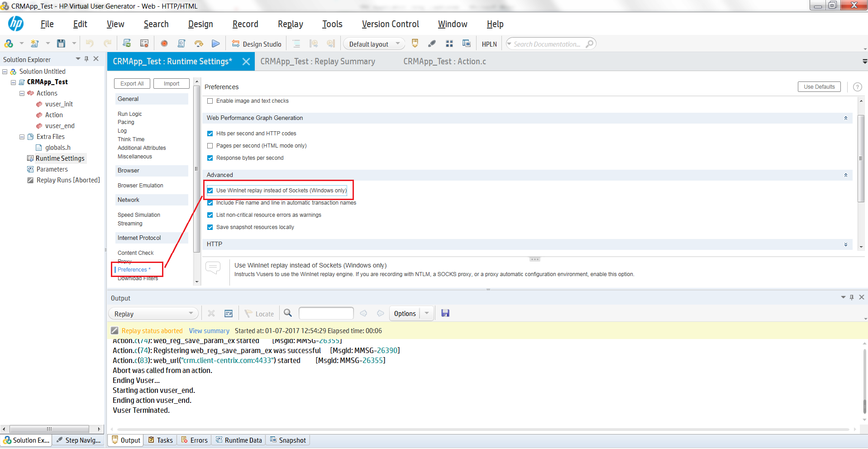The image size is (868, 449).
Task: Click the New Script toolbar icon
Action: point(35,44)
